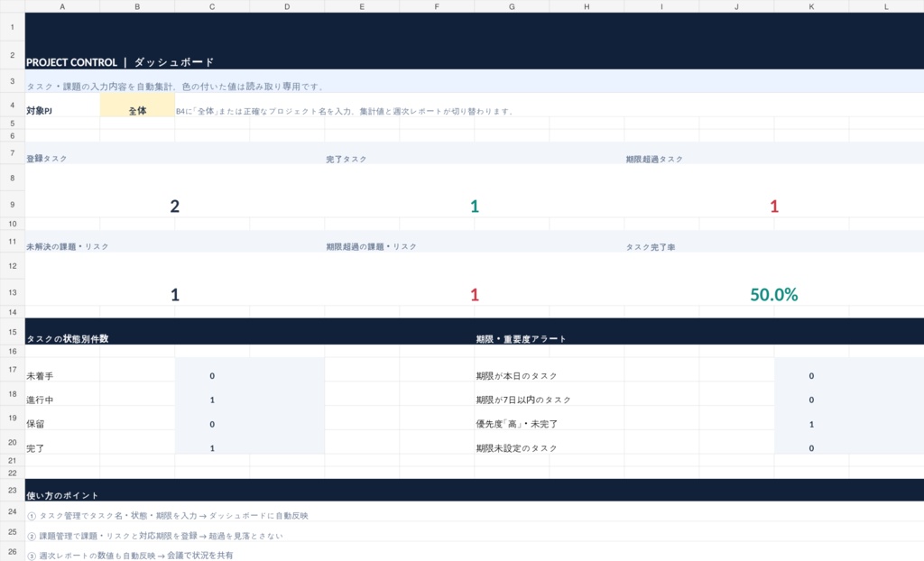Click usage tip ① about タスク管理
Screen dimensions: 924x561
coord(168,516)
